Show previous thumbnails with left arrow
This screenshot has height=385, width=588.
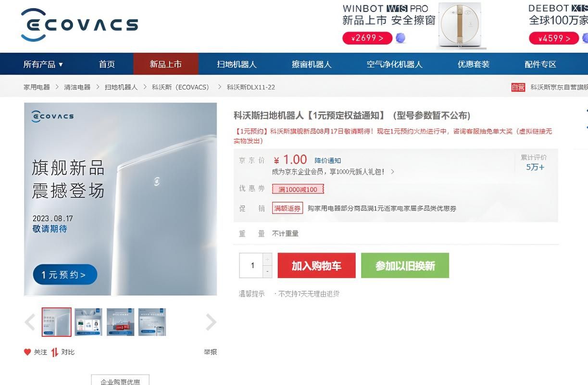pos(30,322)
